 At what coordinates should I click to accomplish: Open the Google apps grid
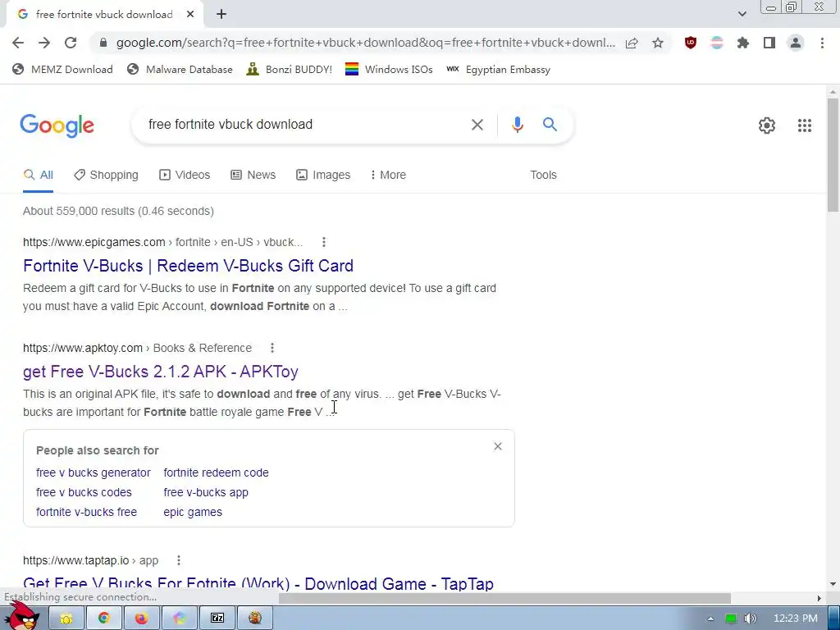(804, 126)
